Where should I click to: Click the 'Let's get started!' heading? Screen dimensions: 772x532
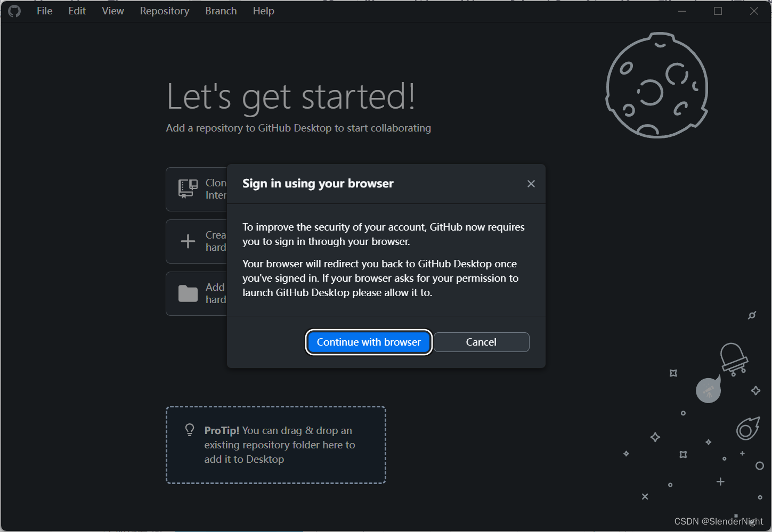coord(291,97)
